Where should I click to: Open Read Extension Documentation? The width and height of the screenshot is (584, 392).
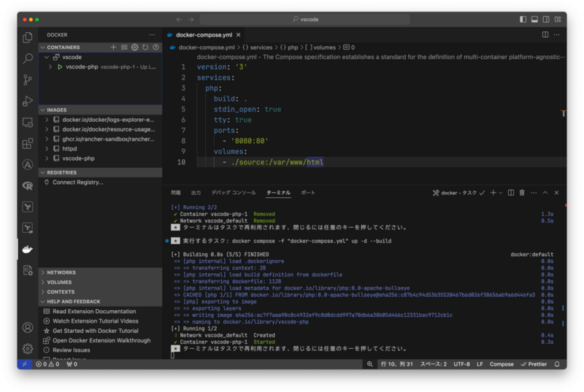coord(94,311)
